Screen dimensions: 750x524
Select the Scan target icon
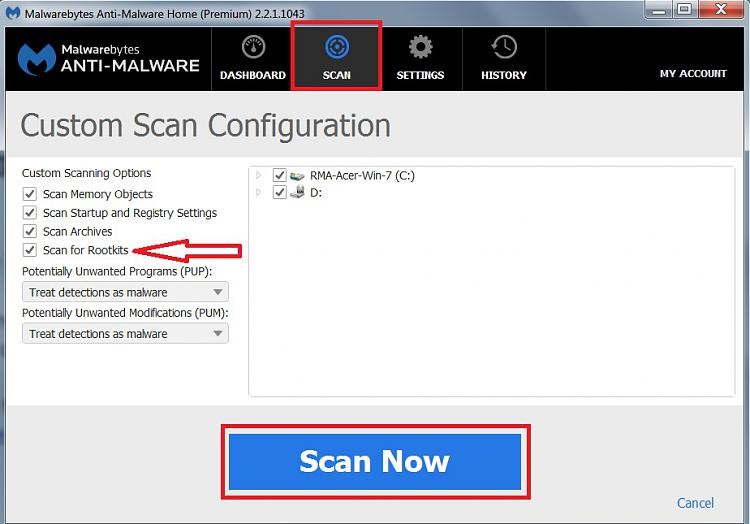[336, 48]
